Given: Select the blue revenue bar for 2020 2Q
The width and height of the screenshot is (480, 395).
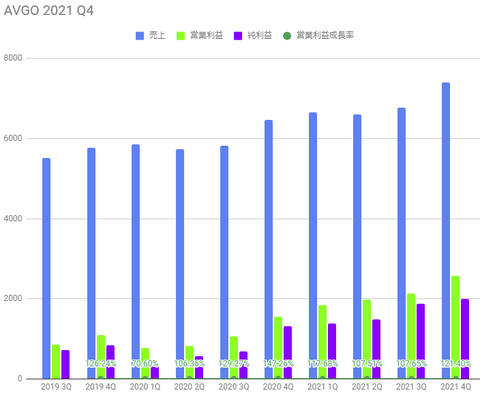Looking at the screenshot, I should click(x=180, y=264).
